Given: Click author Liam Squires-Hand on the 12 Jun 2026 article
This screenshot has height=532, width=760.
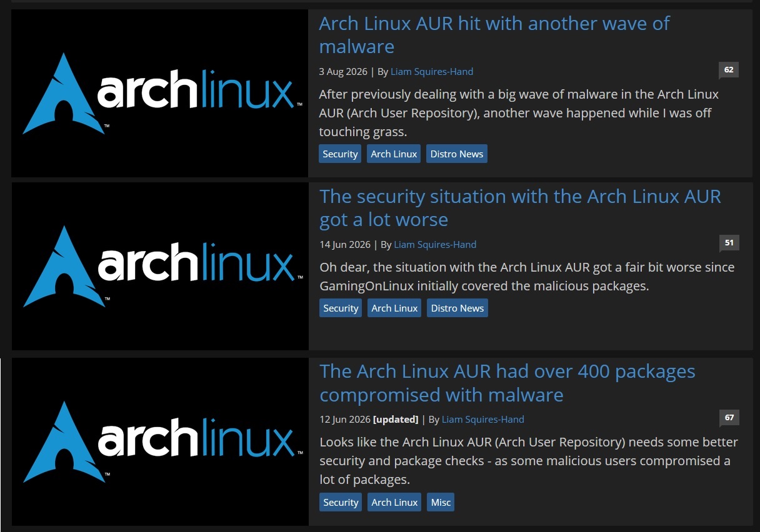Looking at the screenshot, I should click(483, 419).
